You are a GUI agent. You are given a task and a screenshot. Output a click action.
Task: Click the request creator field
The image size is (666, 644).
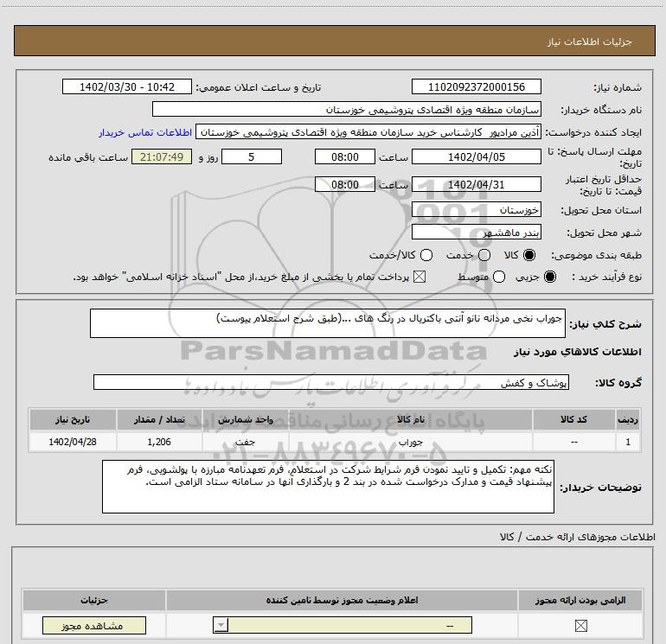(368, 132)
